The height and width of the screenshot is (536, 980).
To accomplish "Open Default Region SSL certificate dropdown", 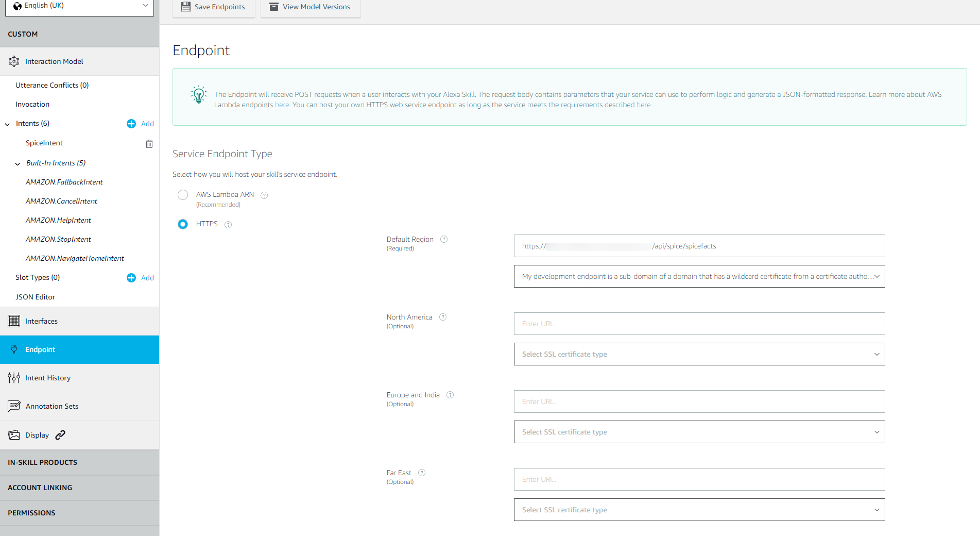I will [x=699, y=276].
